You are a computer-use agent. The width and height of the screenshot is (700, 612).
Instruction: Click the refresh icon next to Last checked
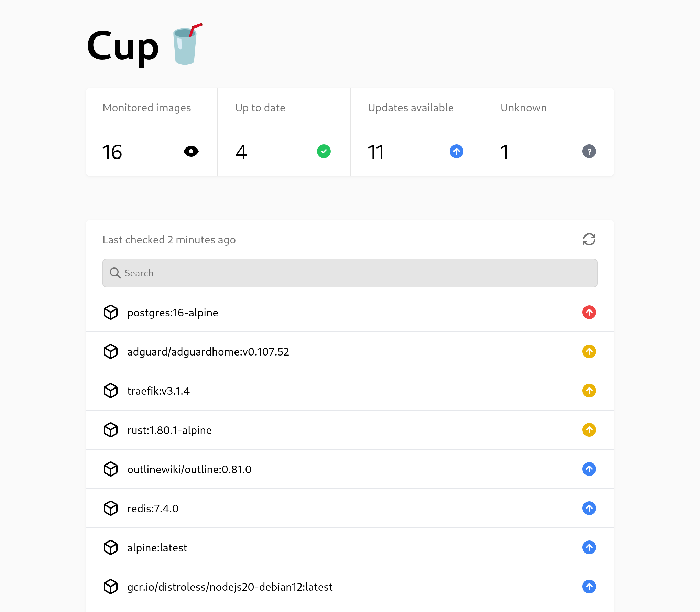pyautogui.click(x=589, y=239)
